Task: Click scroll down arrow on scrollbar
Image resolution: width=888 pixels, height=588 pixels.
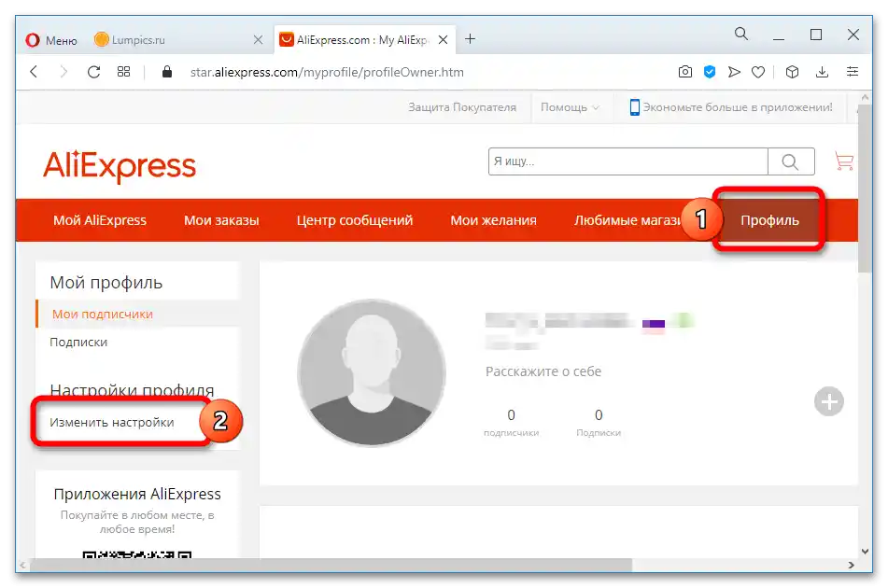Action: point(865,552)
